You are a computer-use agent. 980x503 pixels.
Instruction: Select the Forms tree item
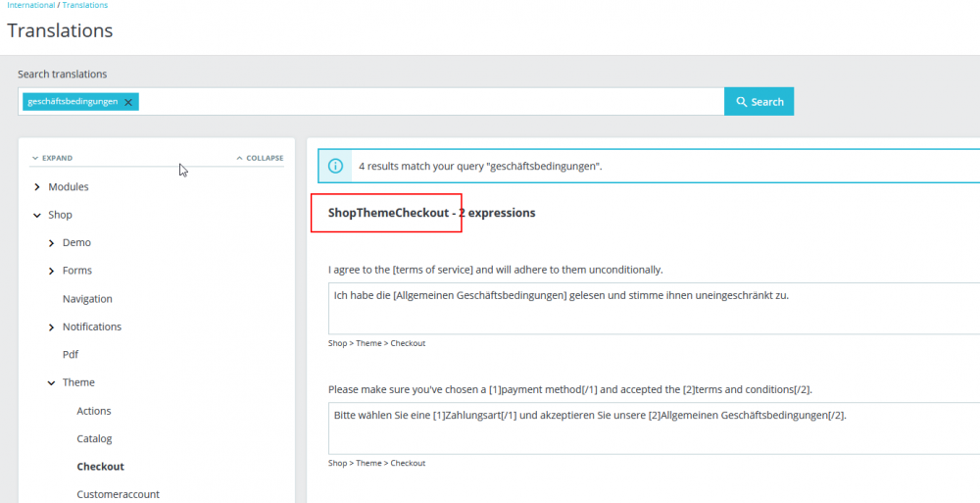pos(76,271)
